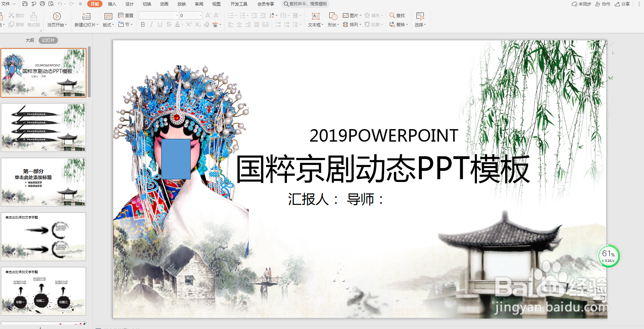
Task: Click the Copy (复制) icon
Action: click(x=11, y=24)
